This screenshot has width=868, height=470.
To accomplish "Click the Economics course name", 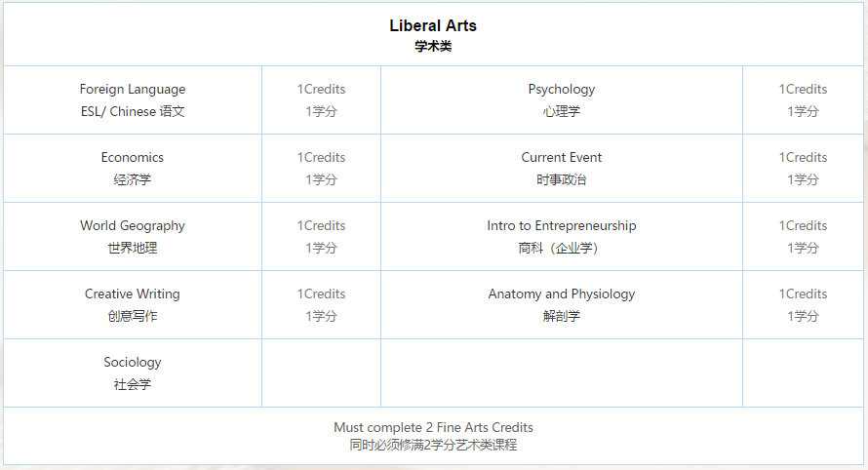I will point(133,158).
